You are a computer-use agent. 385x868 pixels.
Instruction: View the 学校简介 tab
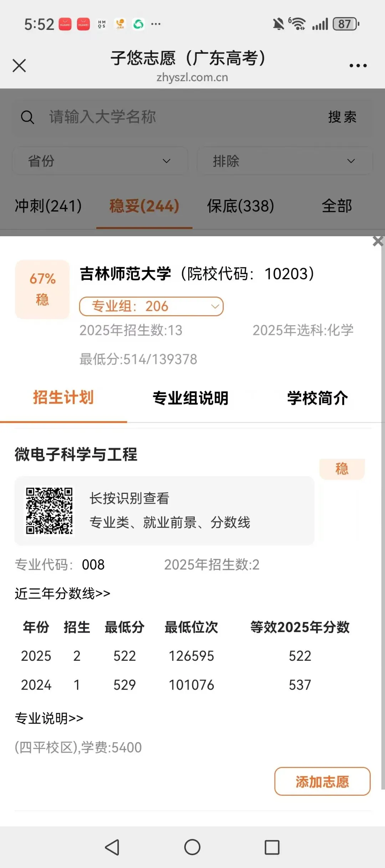(x=318, y=398)
